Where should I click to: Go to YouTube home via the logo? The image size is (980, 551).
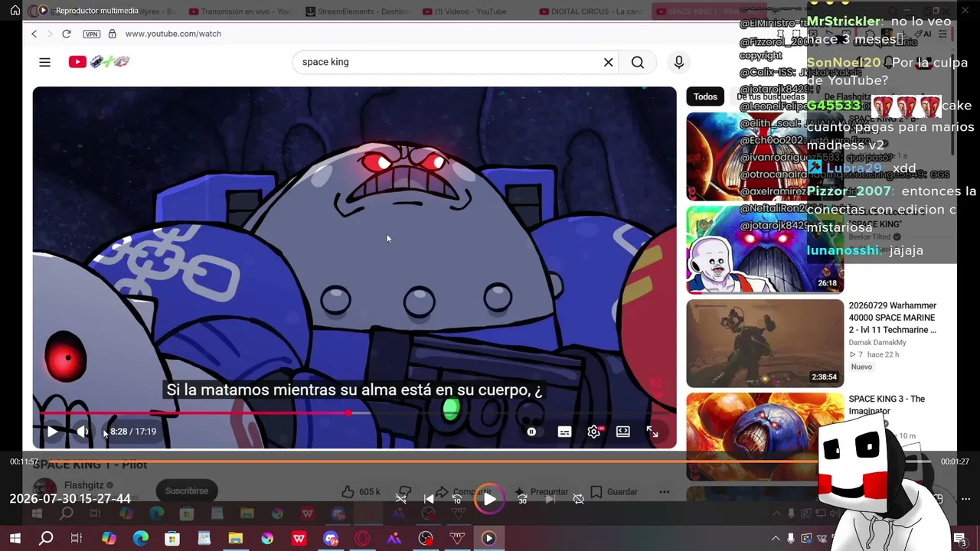point(100,62)
